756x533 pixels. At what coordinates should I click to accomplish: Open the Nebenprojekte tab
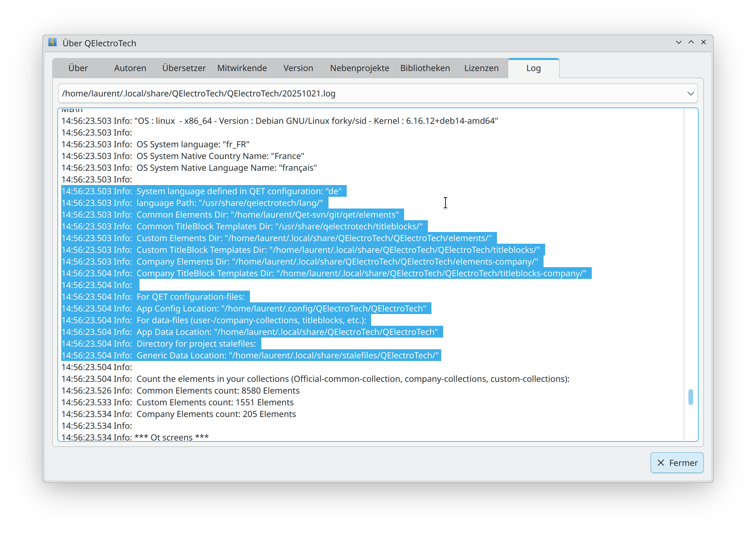359,68
